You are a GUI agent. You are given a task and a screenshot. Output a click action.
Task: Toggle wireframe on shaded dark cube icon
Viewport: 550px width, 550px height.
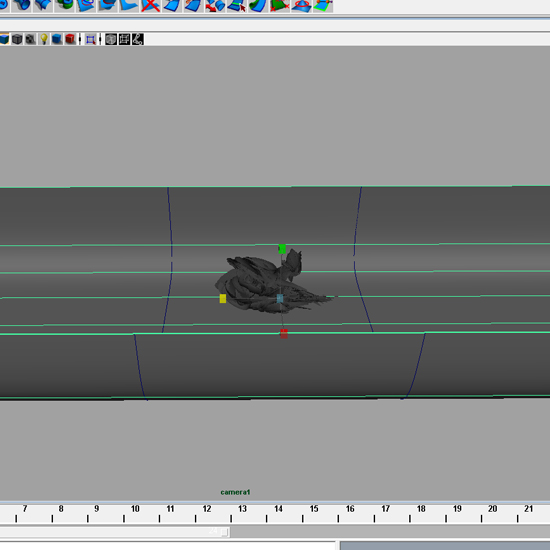tap(17, 39)
